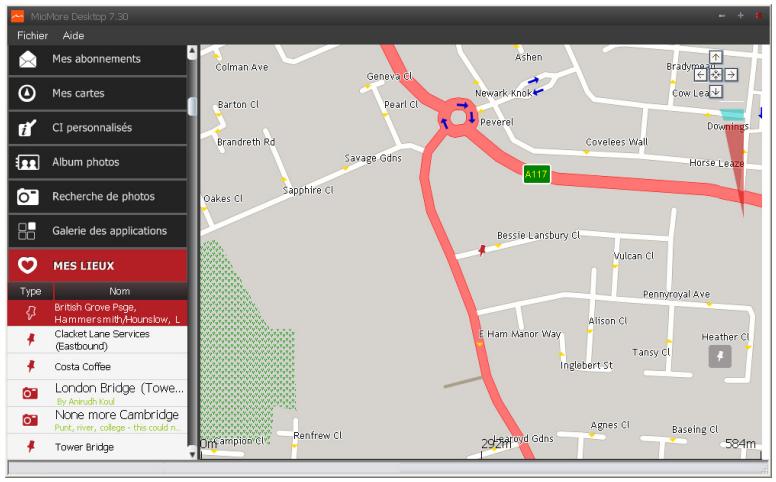Click the CI personnalisés info-pencil icon
Image resolution: width=776 pixels, height=482 pixels.
(27, 128)
